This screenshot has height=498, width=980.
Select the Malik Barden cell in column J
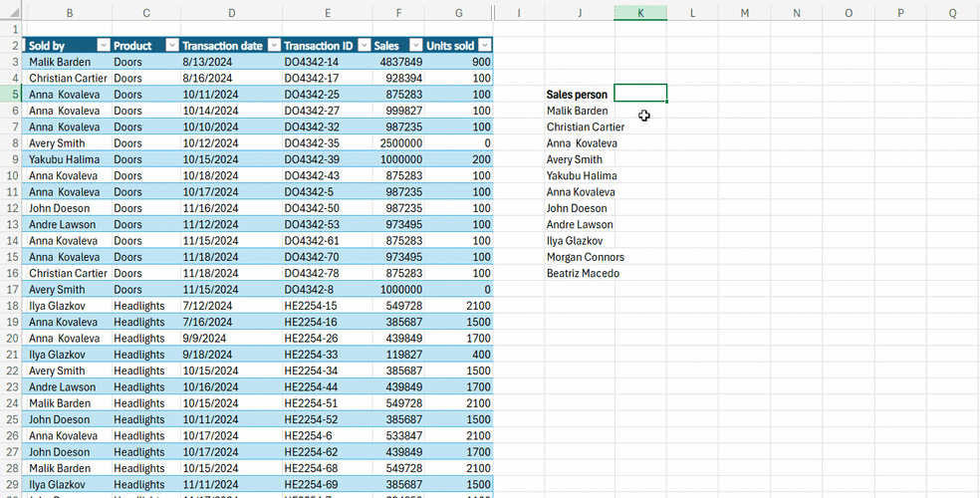click(578, 111)
